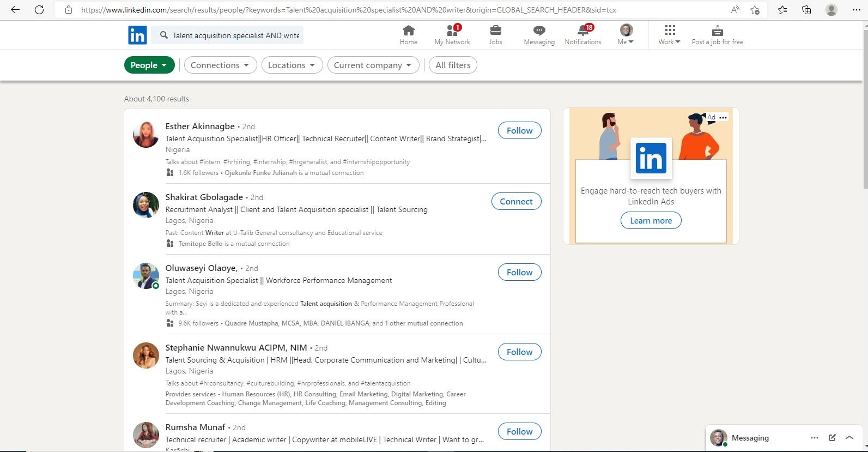Click Rumsha Munaf's profile photo
The image size is (868, 452).
point(146,435)
